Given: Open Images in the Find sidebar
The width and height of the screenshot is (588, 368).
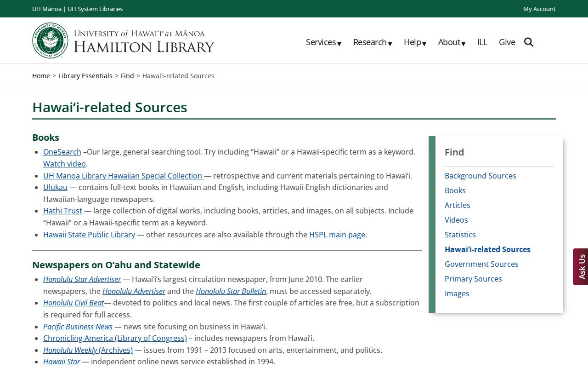Looking at the screenshot, I should click(457, 293).
